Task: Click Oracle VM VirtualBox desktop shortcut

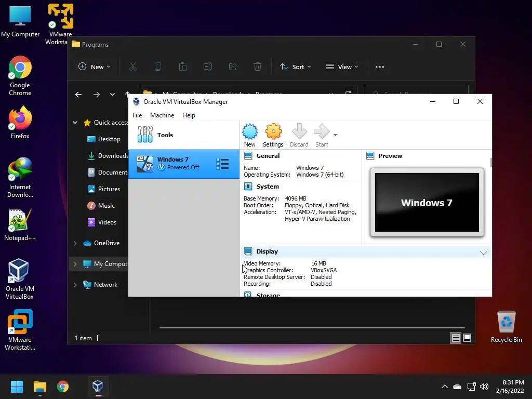Action: (19, 279)
